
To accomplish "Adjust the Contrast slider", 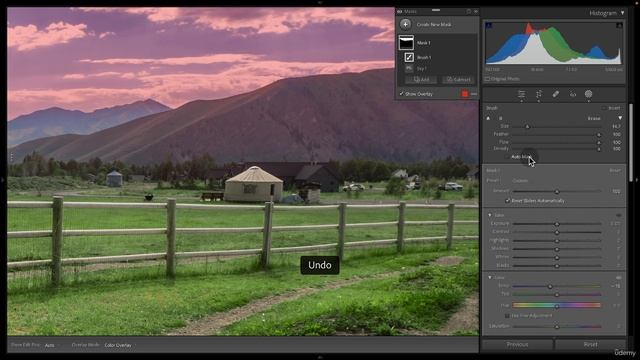I will [556, 232].
